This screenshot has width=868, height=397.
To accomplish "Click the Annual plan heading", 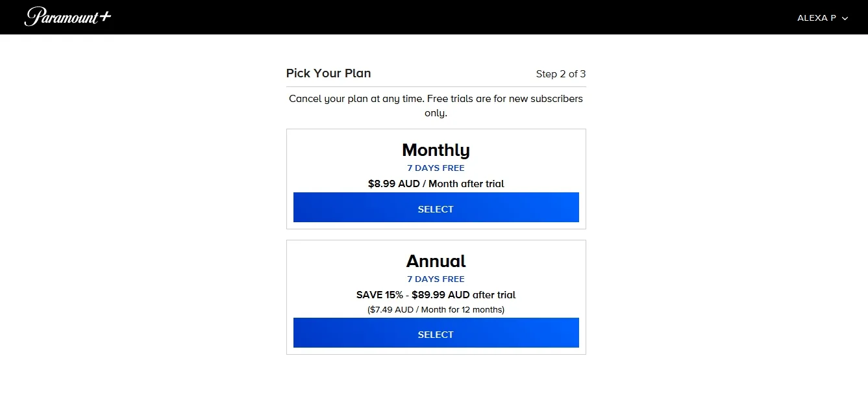I will click(436, 261).
